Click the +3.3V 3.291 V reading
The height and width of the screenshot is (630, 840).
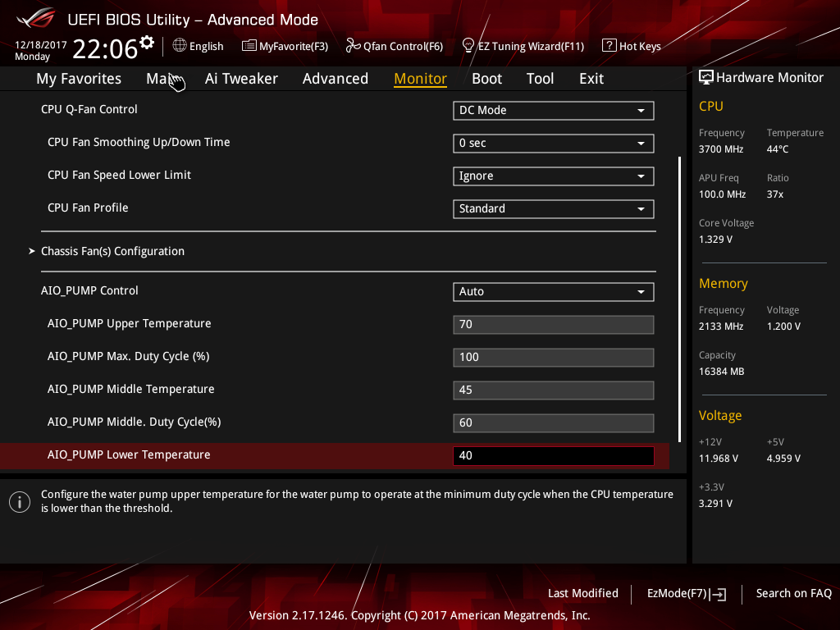pos(715,504)
